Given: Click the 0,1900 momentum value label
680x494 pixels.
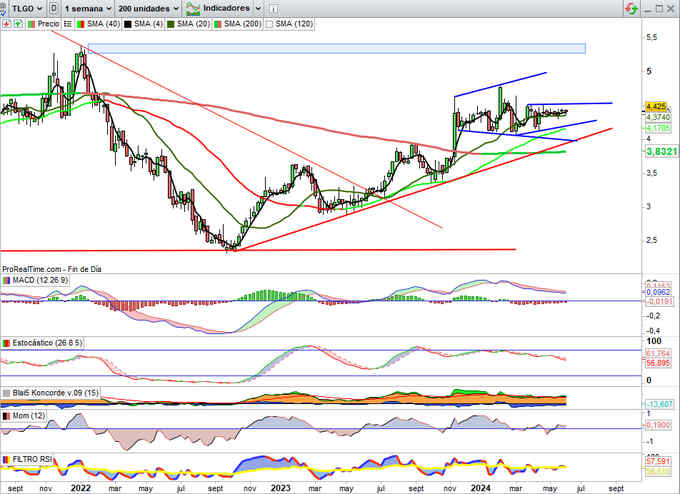Looking at the screenshot, I should 658,425.
